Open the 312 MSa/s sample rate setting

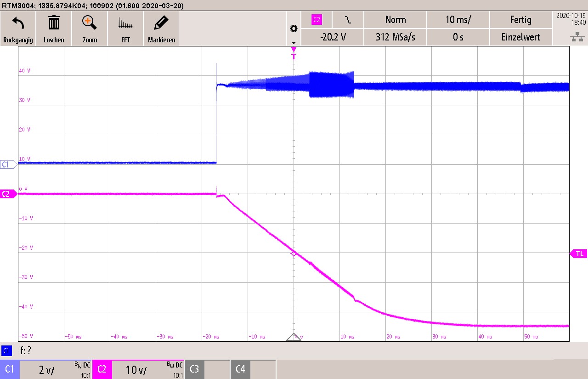[396, 37]
